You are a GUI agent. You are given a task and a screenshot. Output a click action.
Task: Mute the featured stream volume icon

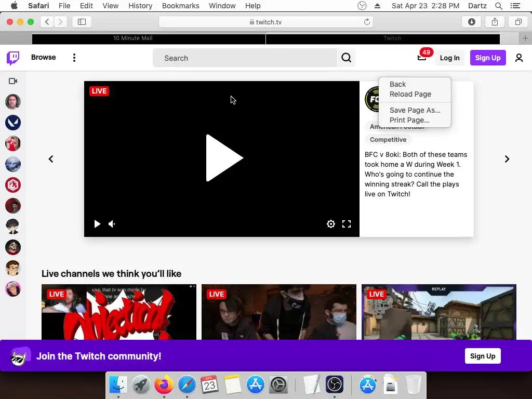coord(112,224)
